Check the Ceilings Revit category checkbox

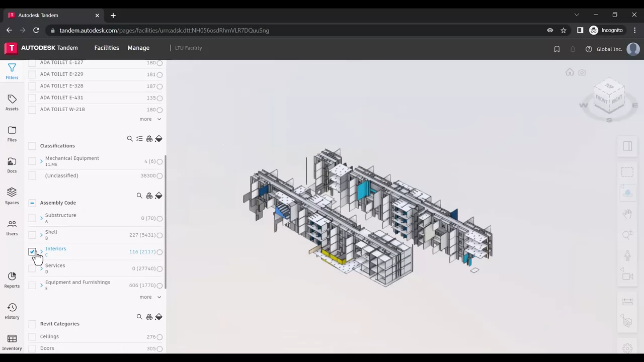(32, 337)
